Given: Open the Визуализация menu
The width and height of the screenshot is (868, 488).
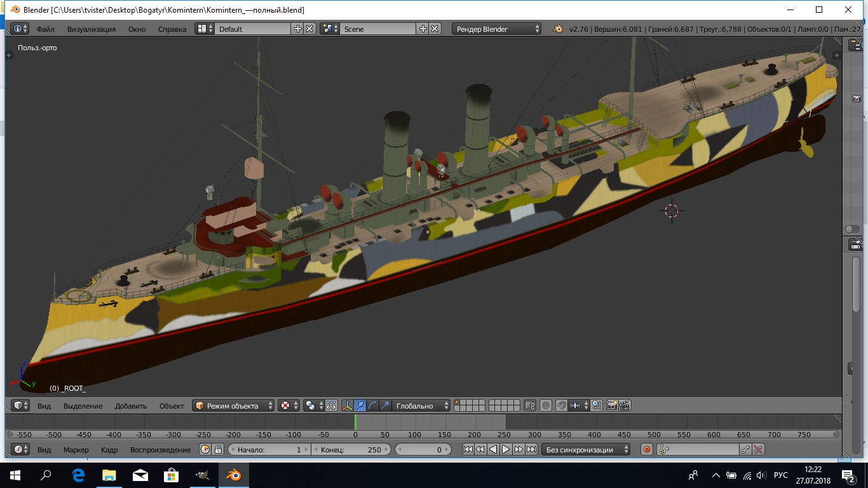Looking at the screenshot, I should pyautogui.click(x=92, y=29).
